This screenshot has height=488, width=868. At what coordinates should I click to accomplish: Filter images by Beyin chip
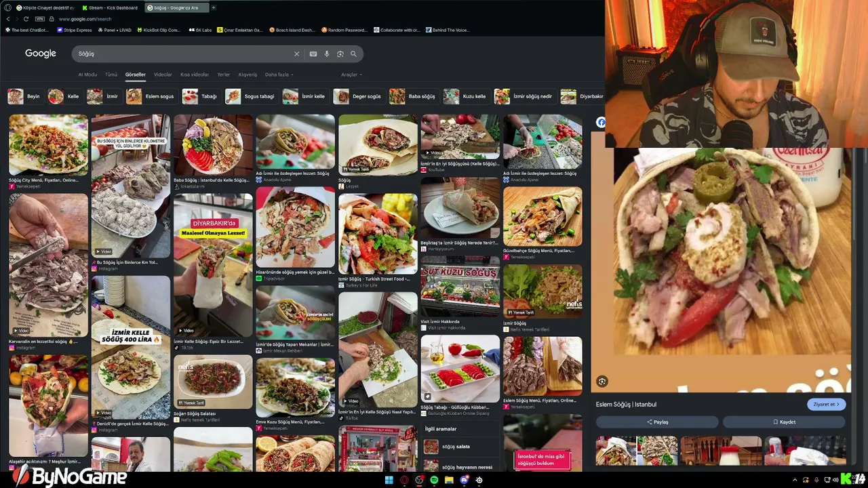24,96
